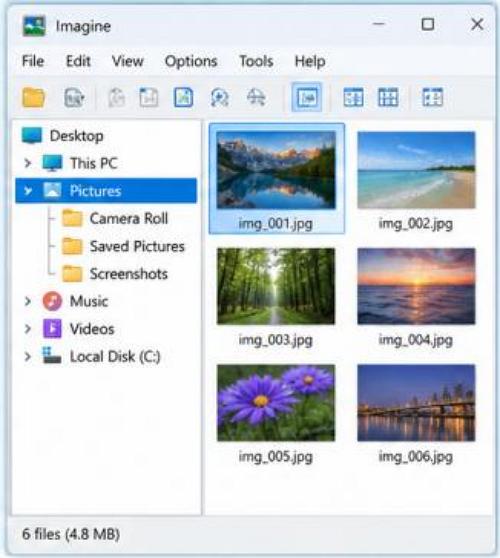
Task: Click the zoom out magnifier icon
Action: coord(256,97)
